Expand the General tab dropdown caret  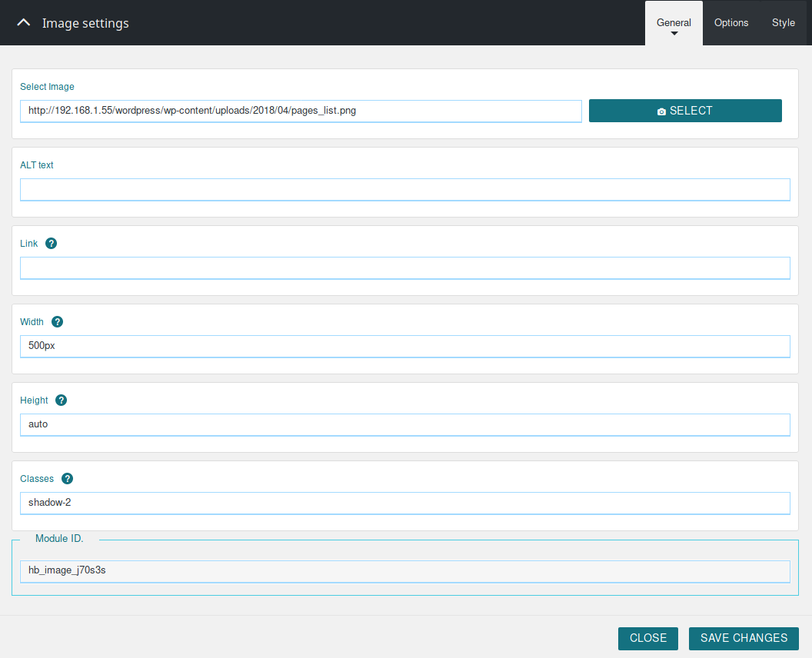(674, 33)
